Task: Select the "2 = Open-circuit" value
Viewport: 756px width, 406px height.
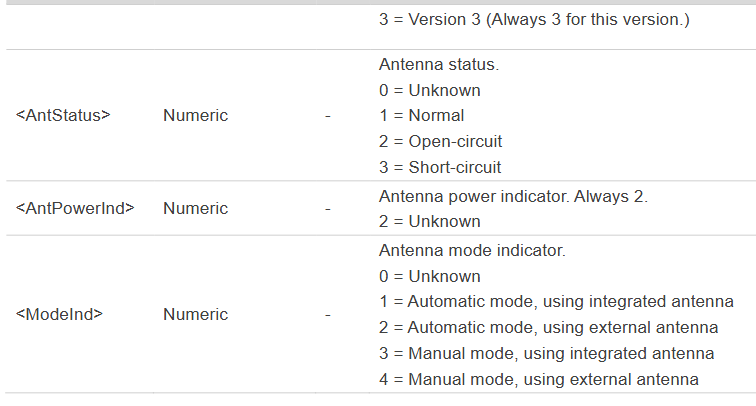Action: [x=440, y=141]
